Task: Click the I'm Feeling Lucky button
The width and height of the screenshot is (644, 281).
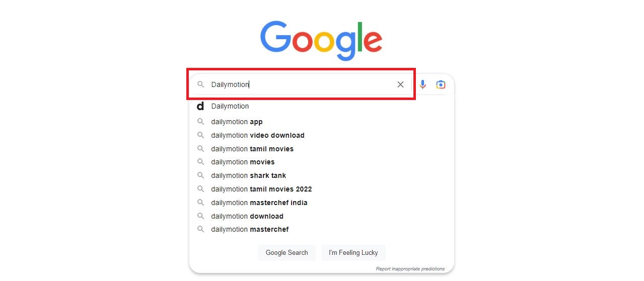Action: 353,252
